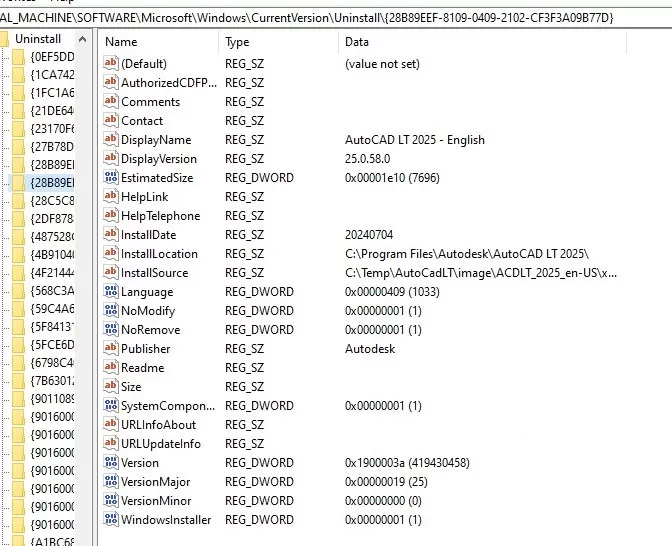Select the Uninstall key in the tree
This screenshot has height=546, width=672.
coord(38,39)
